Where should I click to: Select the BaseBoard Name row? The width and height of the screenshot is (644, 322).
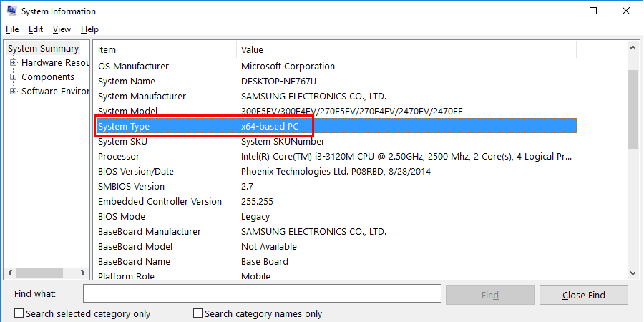point(335,261)
